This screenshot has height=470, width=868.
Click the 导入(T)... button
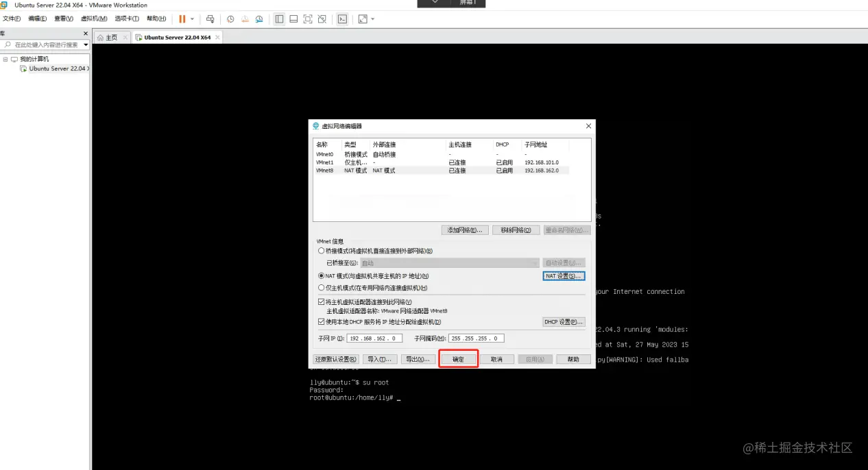click(379, 359)
